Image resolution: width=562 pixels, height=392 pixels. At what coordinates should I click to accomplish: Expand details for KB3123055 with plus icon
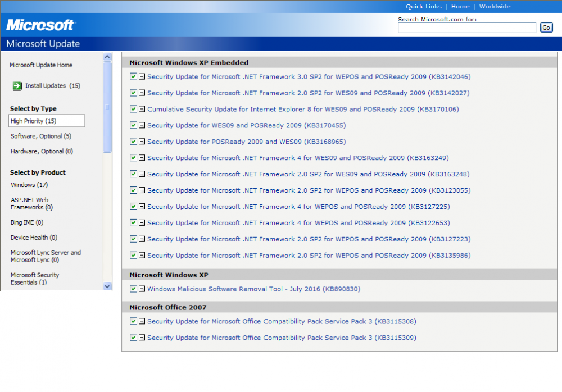[142, 190]
